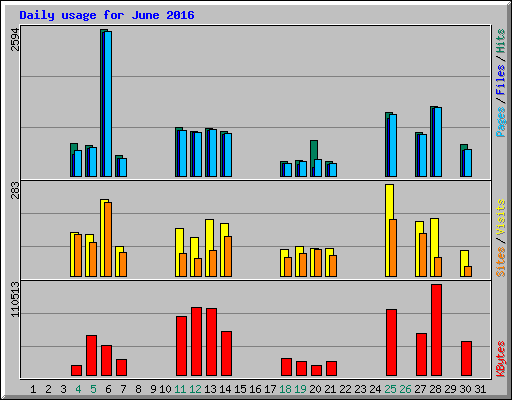Click day 30 label on the x-axis

[x=465, y=389]
